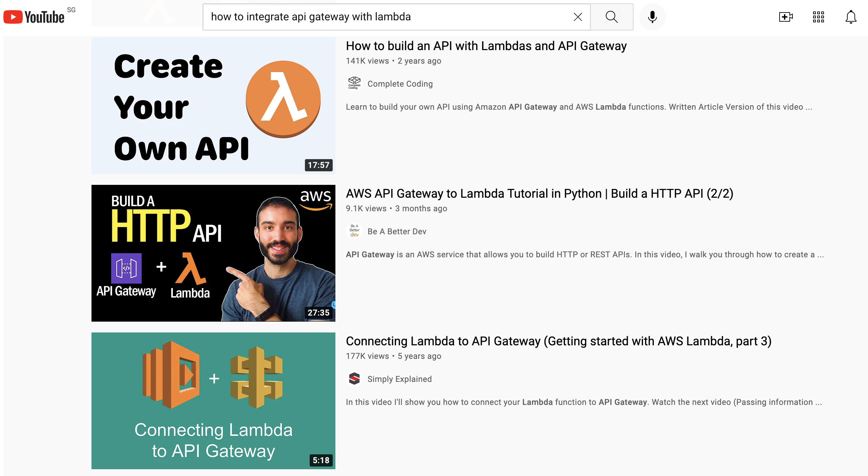The image size is (868, 476).
Task: Click the 5:18 duration badge
Action: (x=321, y=460)
